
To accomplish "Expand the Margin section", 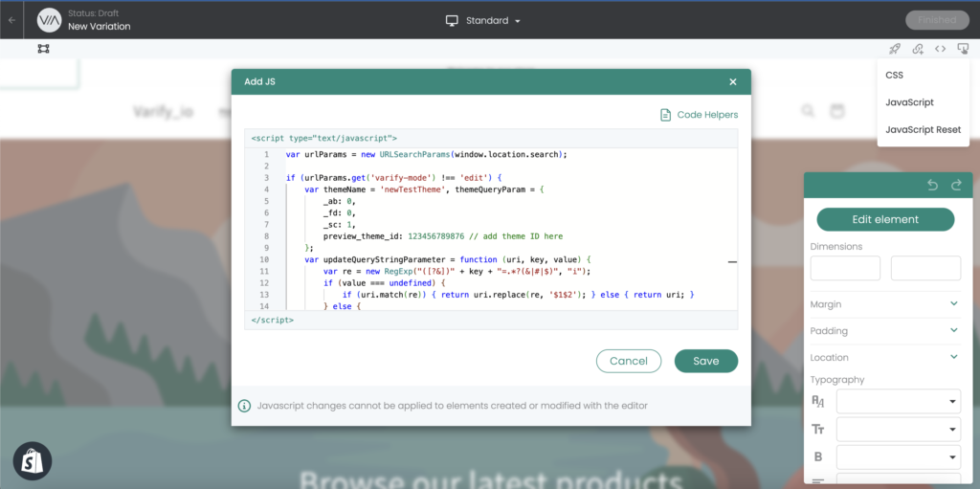I will point(953,304).
